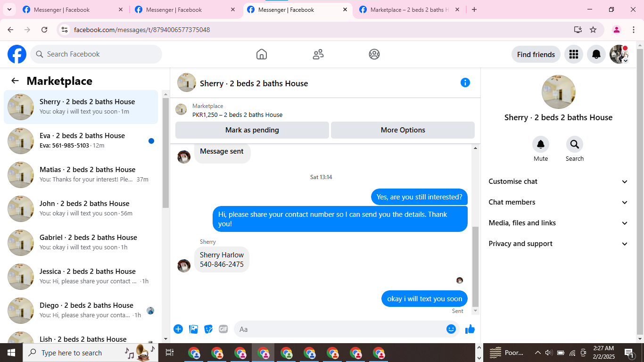Open the notifications bell icon

[x=596, y=54]
